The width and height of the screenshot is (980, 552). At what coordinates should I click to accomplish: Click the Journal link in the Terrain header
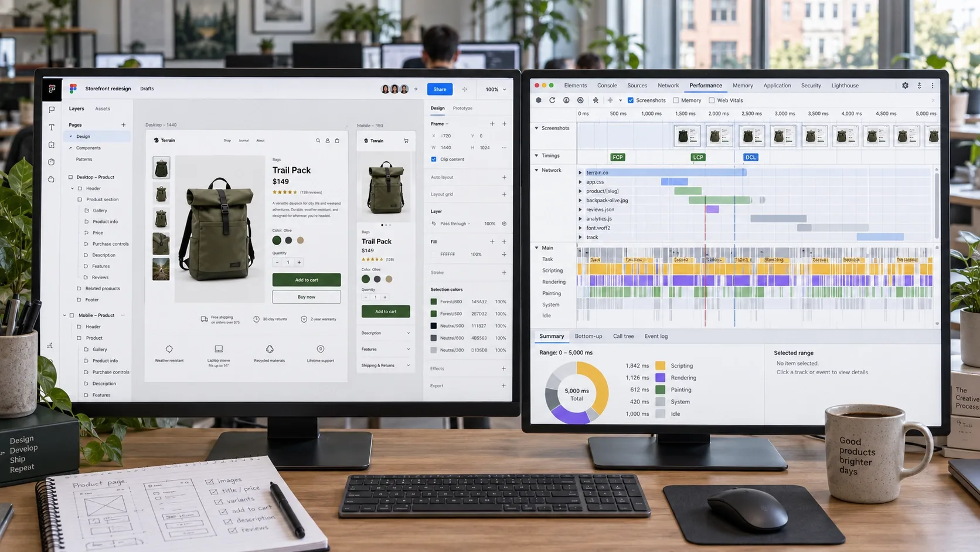click(x=243, y=141)
